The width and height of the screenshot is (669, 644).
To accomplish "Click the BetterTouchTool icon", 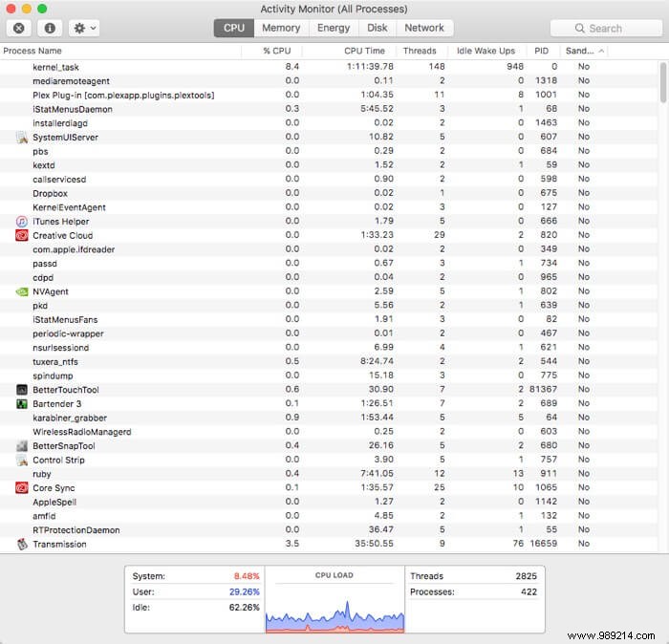I will [x=22, y=390].
